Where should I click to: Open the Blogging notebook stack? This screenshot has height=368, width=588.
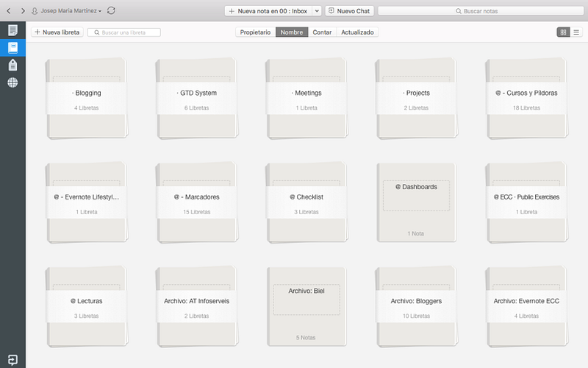(87, 99)
